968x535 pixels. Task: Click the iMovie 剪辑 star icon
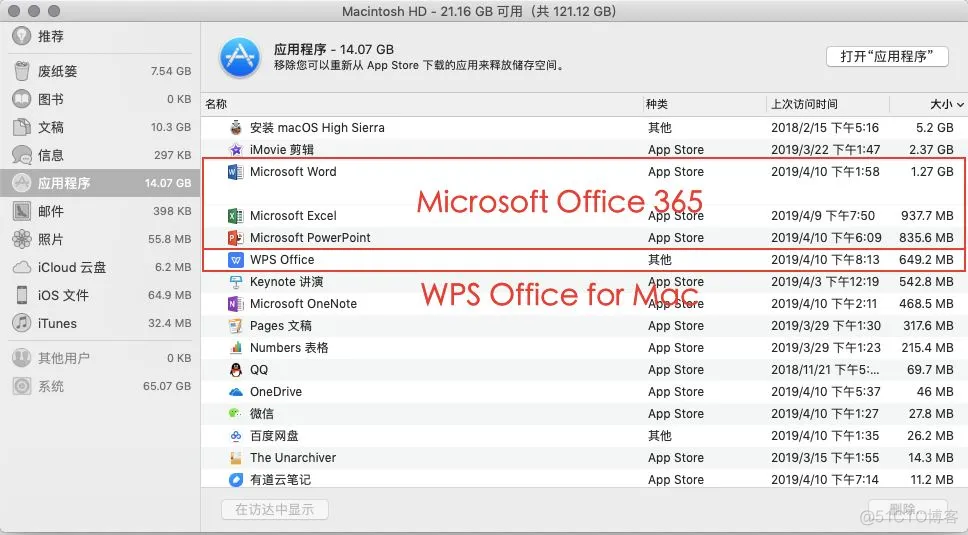click(x=235, y=149)
